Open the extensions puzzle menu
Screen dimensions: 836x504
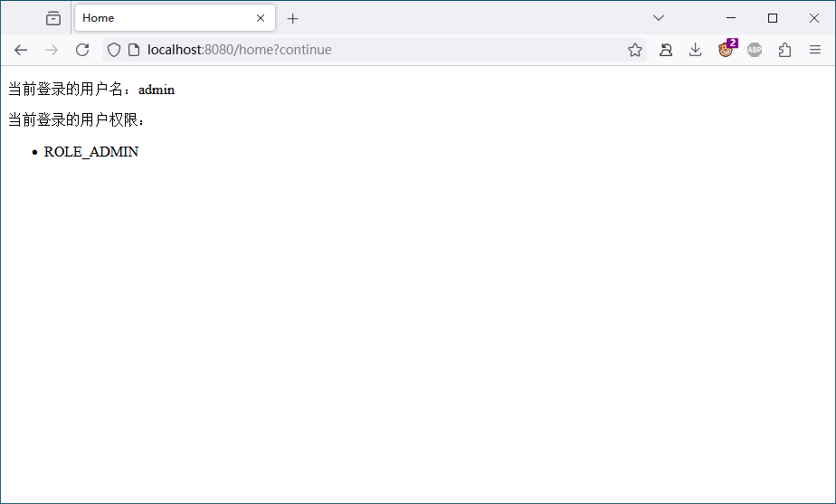click(x=784, y=50)
